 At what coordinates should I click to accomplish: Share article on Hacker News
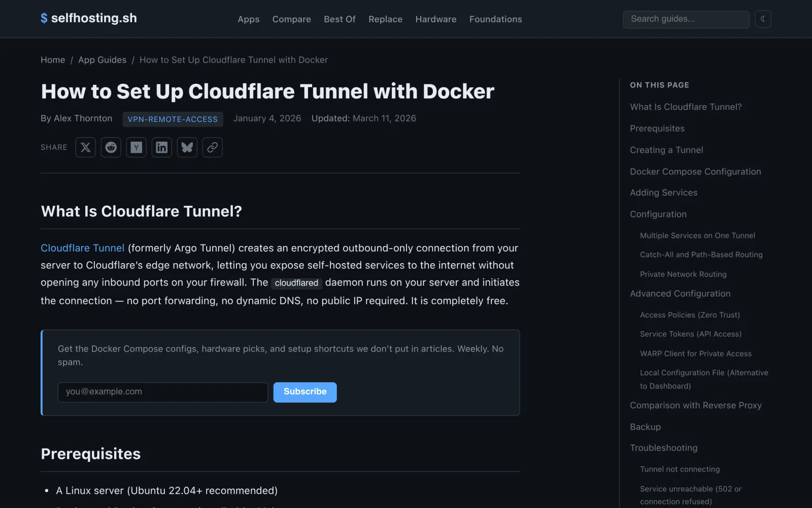(x=136, y=147)
